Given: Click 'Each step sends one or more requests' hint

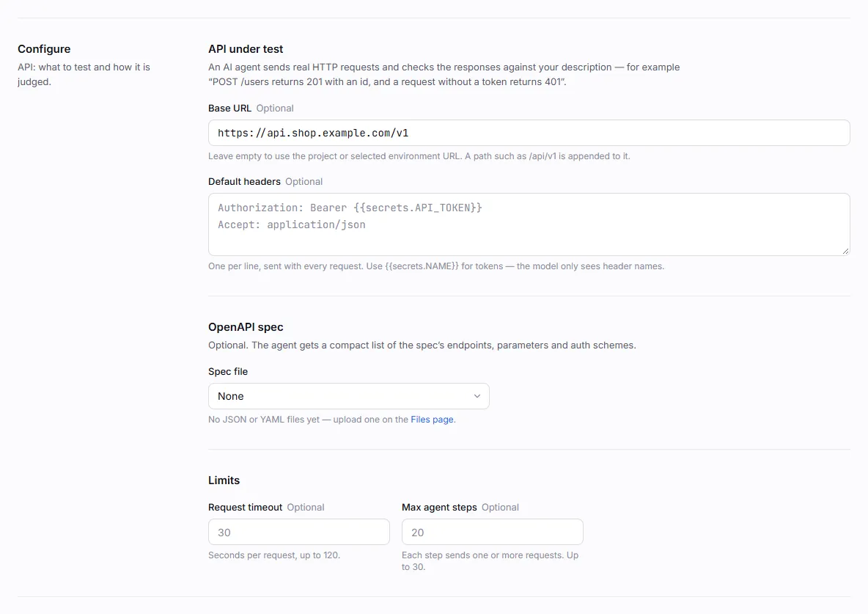Looking at the screenshot, I should click(x=490, y=560).
